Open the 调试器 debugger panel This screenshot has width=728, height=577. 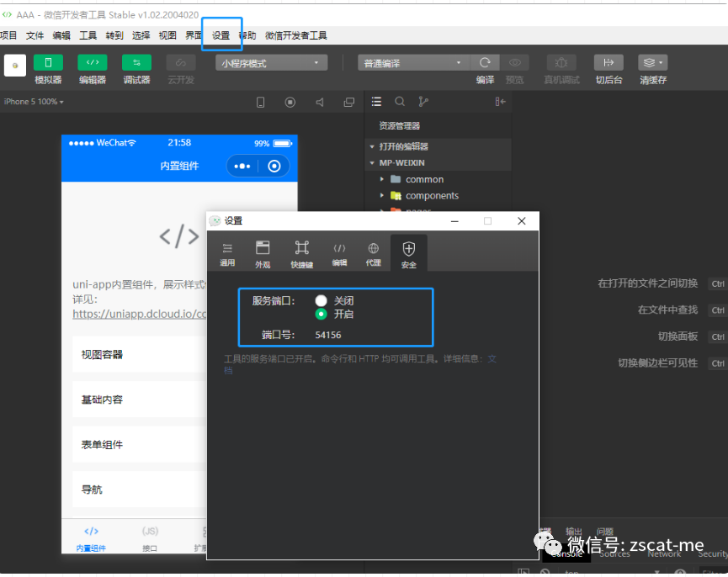coord(136,62)
